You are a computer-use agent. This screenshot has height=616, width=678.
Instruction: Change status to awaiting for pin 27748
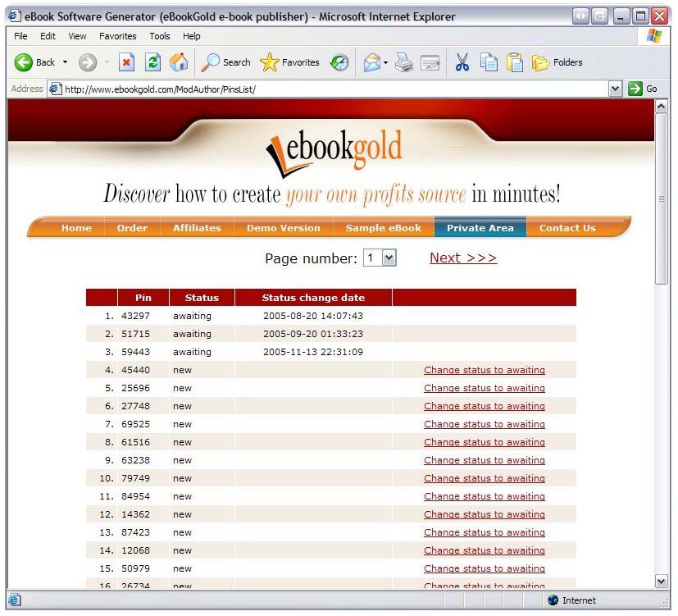point(485,406)
